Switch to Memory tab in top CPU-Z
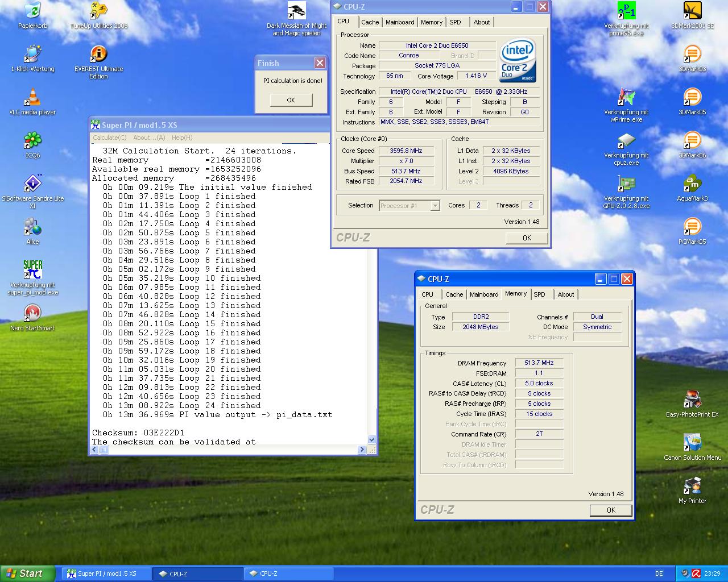The image size is (728, 582). [x=432, y=22]
